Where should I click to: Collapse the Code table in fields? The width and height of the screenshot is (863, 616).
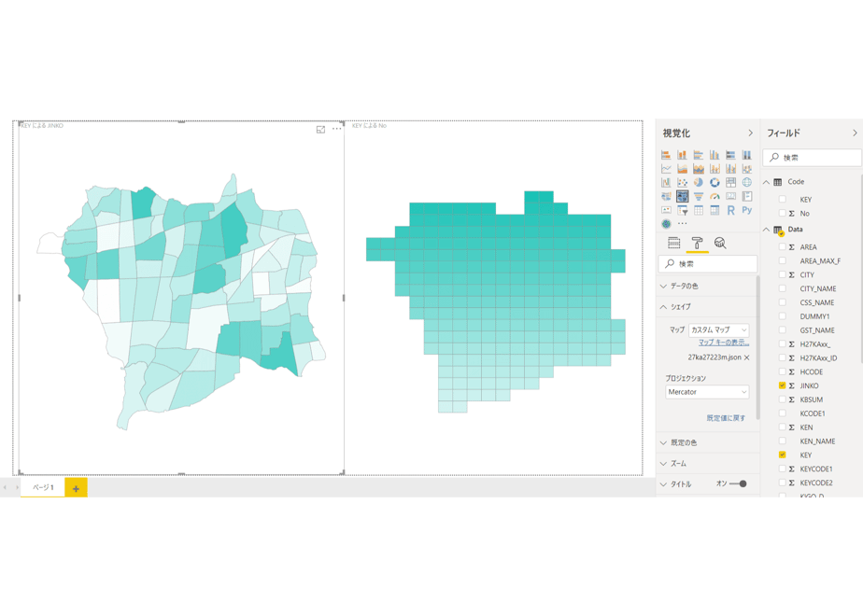tap(766, 181)
